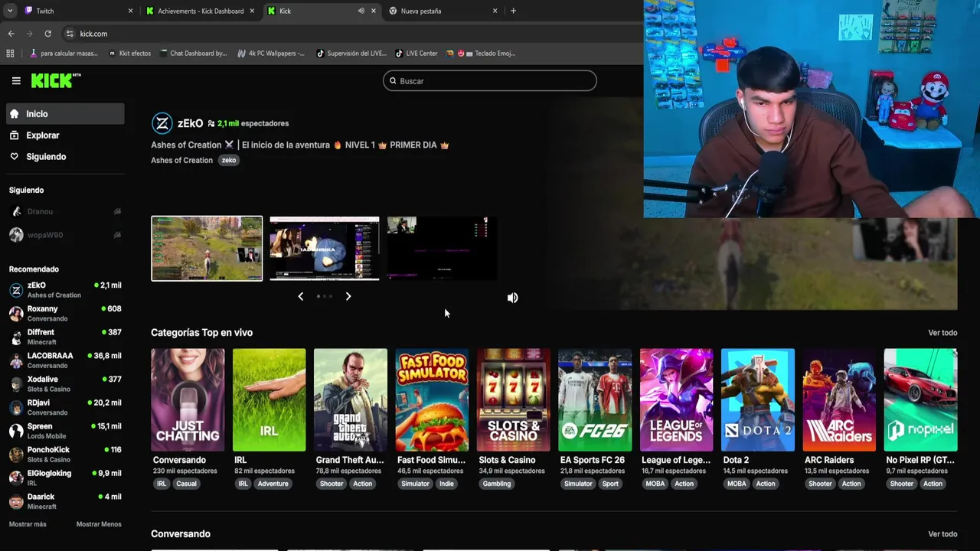
Task: Open the browser tab search dropdown
Action: (9, 11)
